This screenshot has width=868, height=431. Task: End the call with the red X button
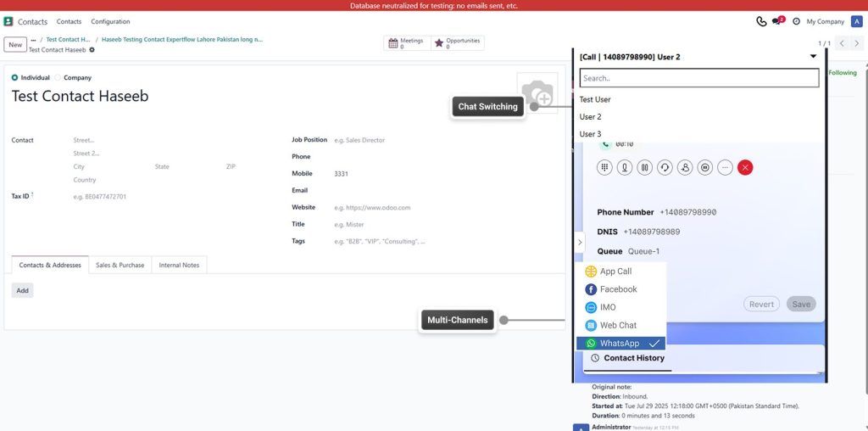click(x=745, y=167)
